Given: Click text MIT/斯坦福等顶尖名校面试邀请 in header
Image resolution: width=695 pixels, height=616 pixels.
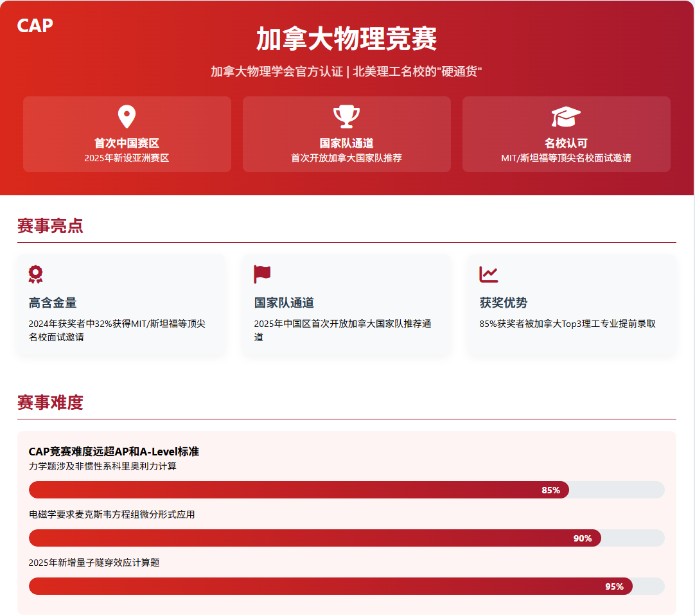Looking at the screenshot, I should [x=566, y=158].
